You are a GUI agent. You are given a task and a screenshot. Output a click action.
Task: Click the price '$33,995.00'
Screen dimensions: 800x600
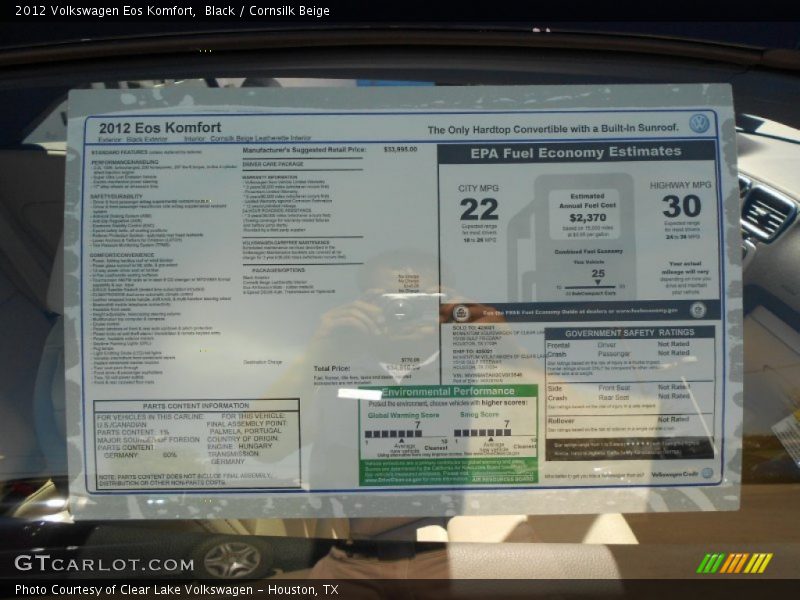tap(401, 149)
